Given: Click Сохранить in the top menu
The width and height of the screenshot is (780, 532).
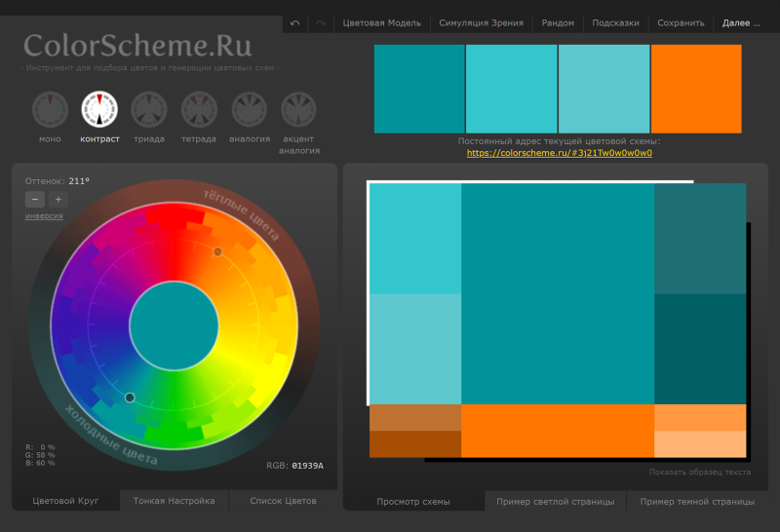Looking at the screenshot, I should (681, 22).
